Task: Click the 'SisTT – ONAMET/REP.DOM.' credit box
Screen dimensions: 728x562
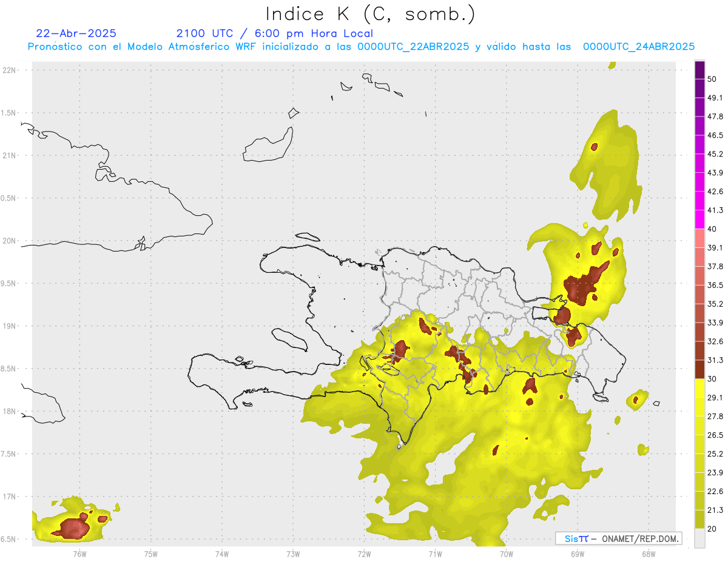Action: tap(618, 538)
